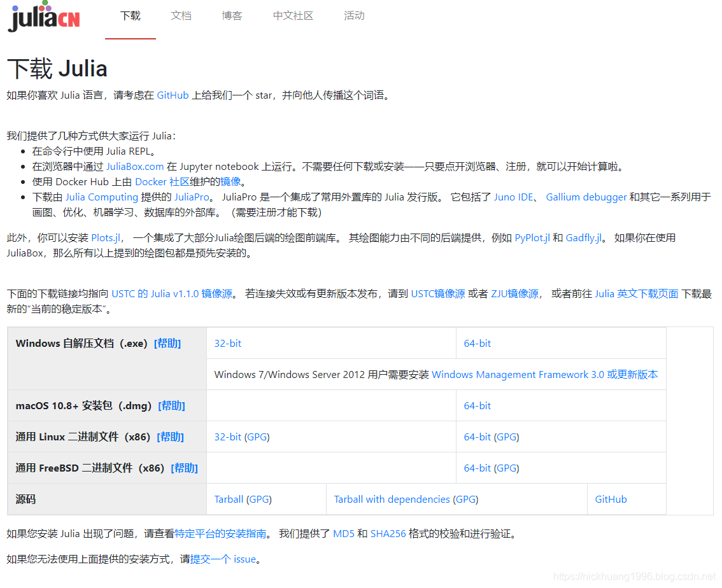Open the Windows Management Framework 3.0 link
Viewport: 722px width, 588px height.
(545, 375)
